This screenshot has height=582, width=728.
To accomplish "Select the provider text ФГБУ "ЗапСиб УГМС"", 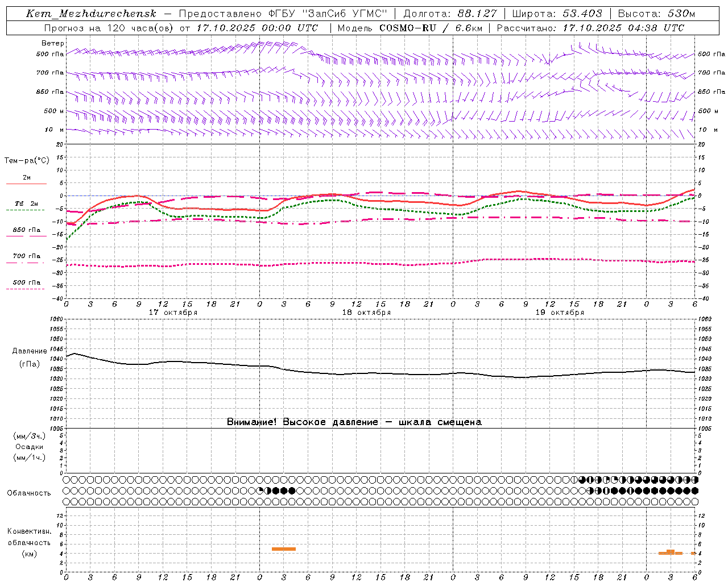I will 328,14.
